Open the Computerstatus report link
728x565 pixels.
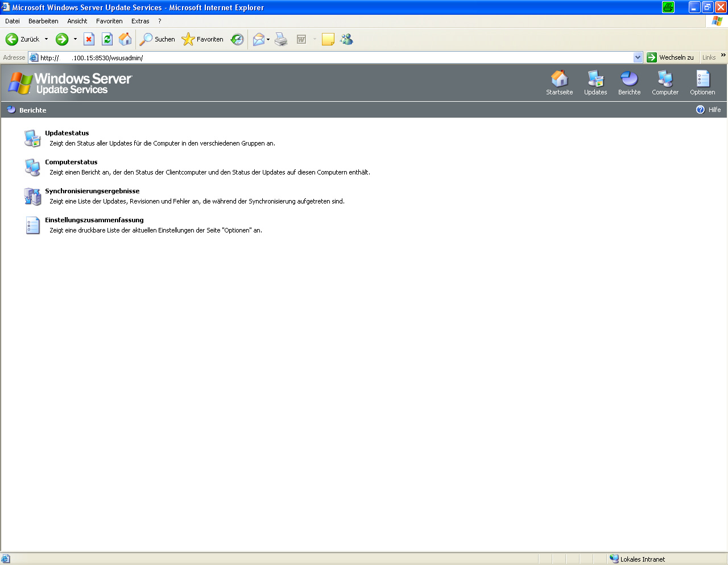point(71,162)
